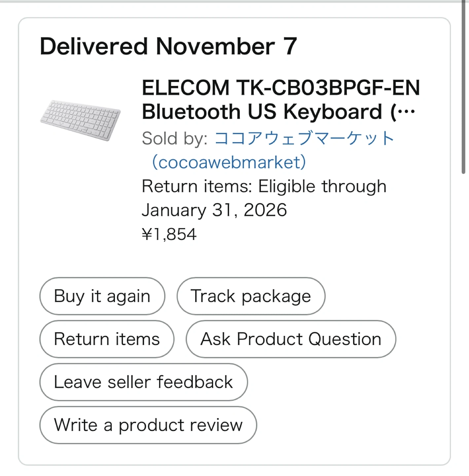Click the Return items: Eligible through text

click(x=264, y=186)
